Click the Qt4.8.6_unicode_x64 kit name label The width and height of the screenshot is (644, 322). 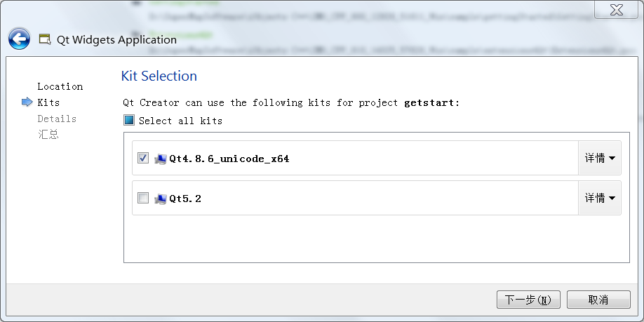click(x=229, y=159)
